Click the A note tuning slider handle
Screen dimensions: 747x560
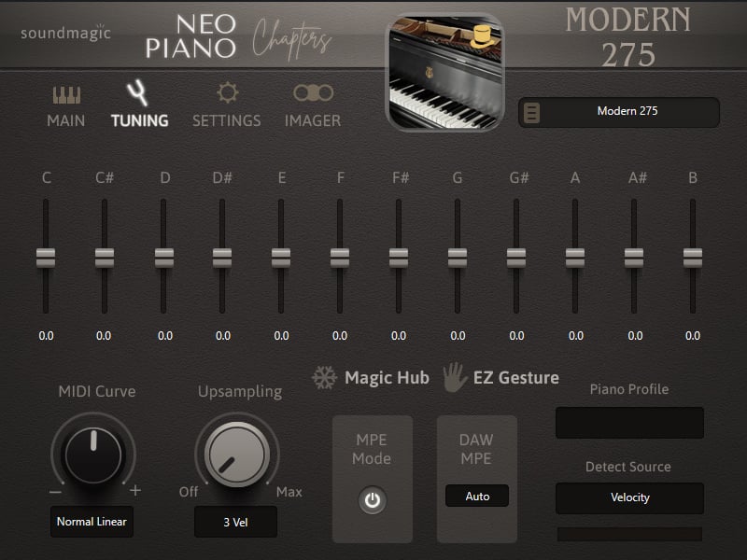(575, 258)
